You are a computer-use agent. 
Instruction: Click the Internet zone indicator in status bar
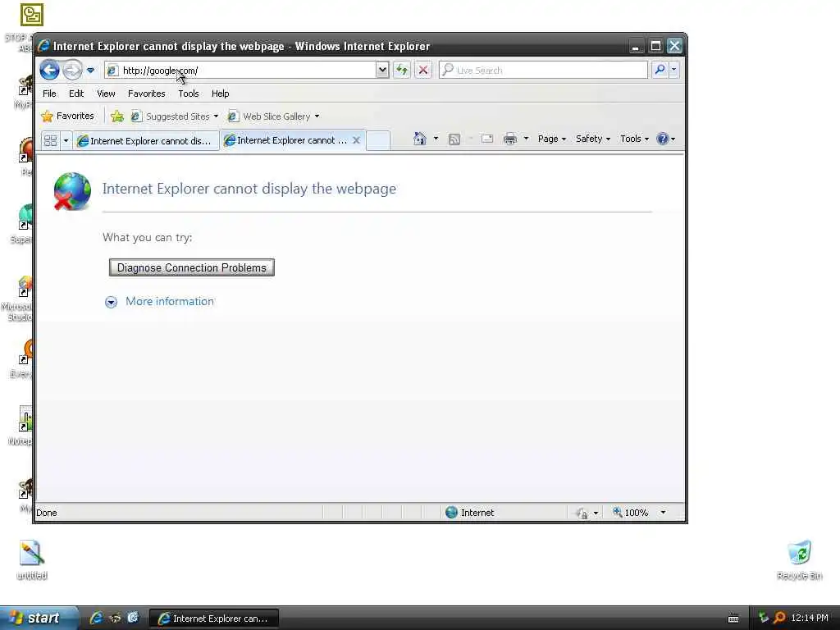470,513
